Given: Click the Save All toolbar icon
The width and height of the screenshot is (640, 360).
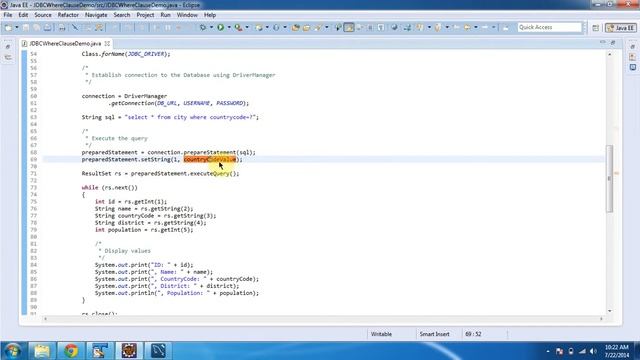Looking at the screenshot, I should (36, 28).
